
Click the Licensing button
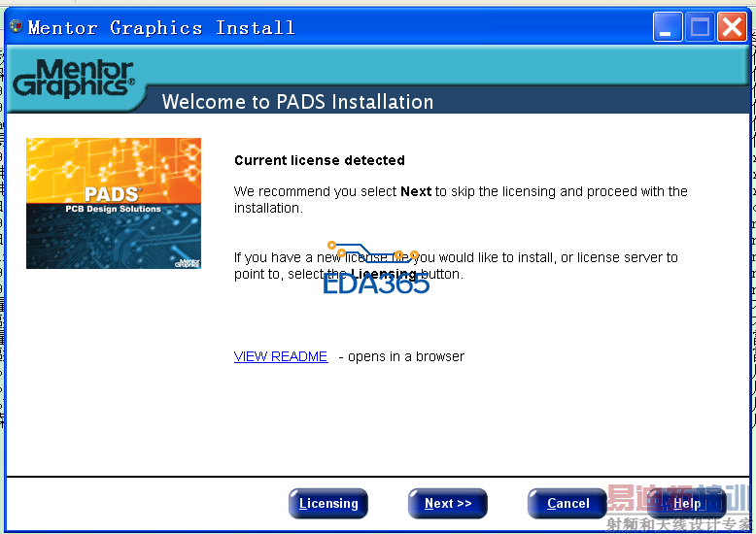(328, 503)
